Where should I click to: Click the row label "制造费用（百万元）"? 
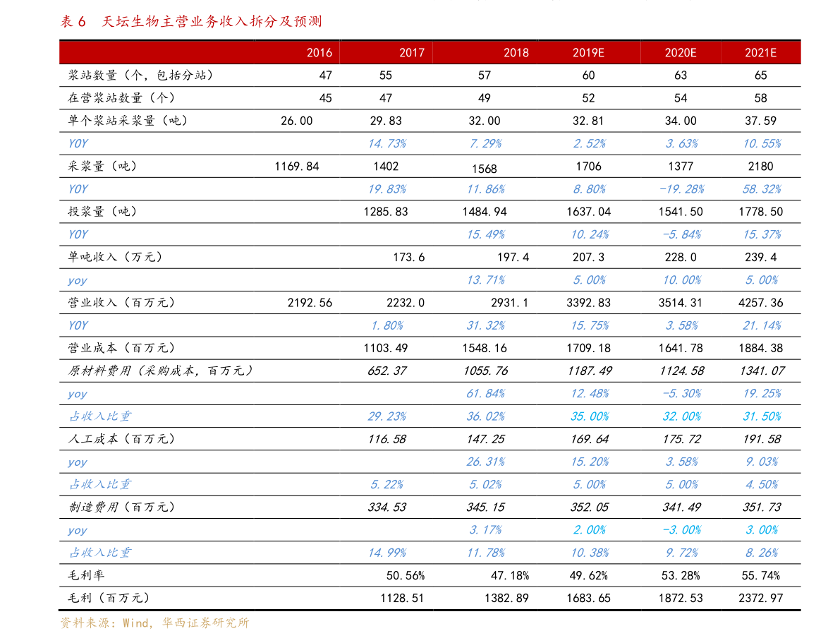pyautogui.click(x=121, y=507)
